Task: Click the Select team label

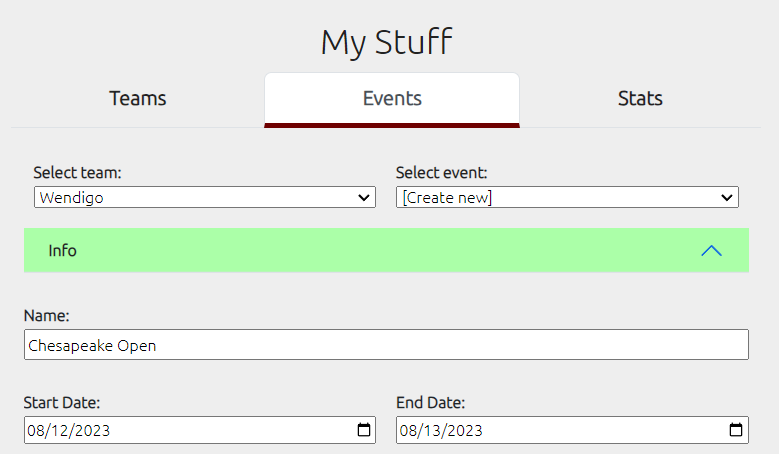Action: coord(78,172)
